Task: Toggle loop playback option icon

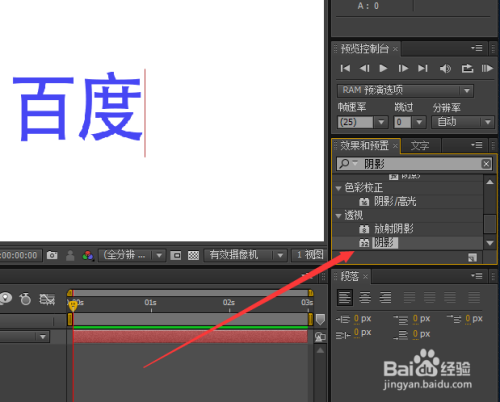Action: click(x=467, y=69)
